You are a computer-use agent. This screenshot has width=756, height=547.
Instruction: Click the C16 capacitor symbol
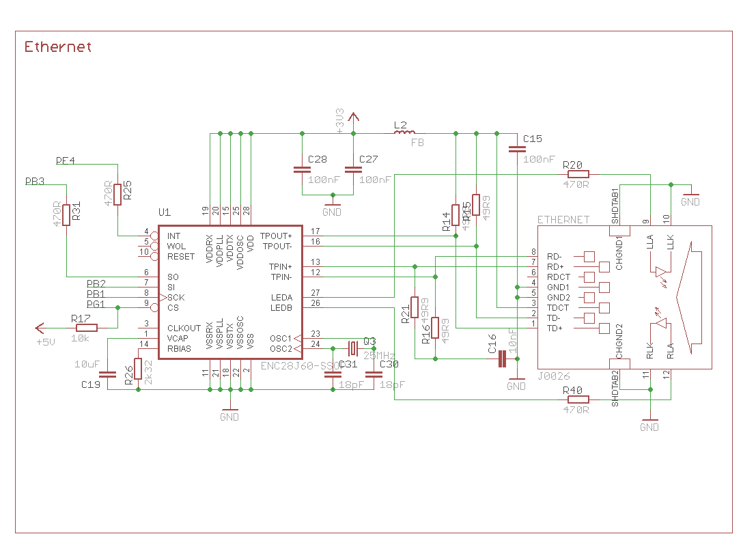pyautogui.click(x=504, y=359)
